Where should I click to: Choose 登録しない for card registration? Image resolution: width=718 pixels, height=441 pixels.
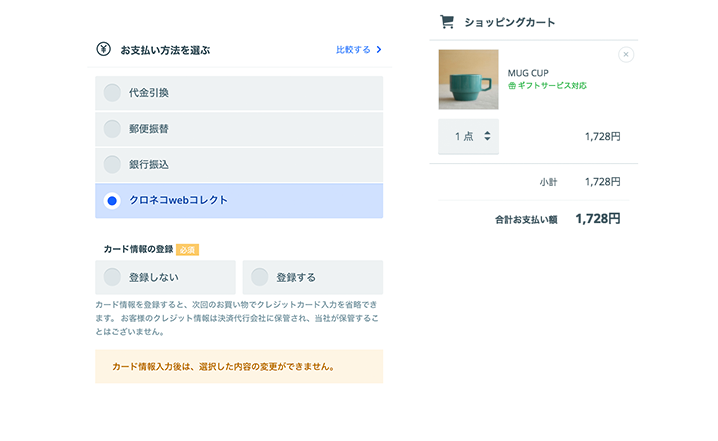[113, 277]
